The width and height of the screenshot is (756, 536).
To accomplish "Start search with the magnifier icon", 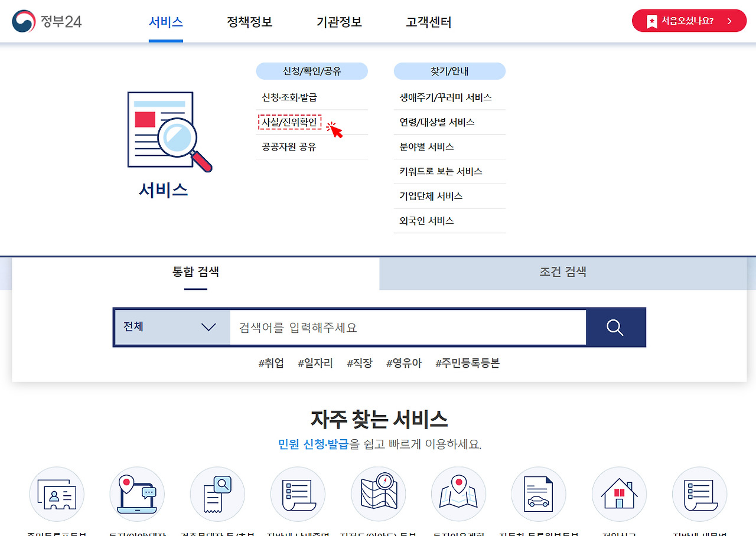I will (x=615, y=327).
